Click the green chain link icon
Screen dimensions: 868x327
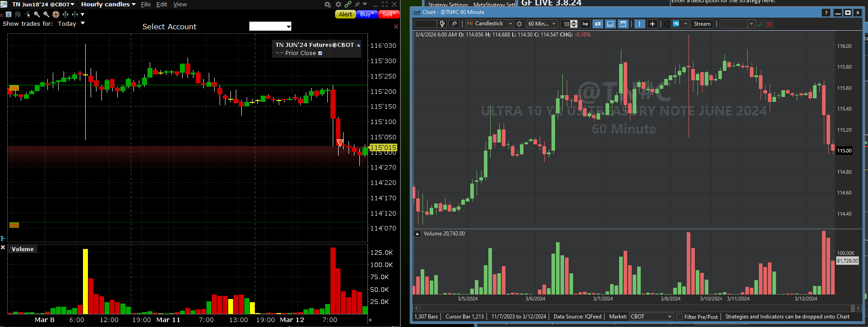[x=348, y=5]
